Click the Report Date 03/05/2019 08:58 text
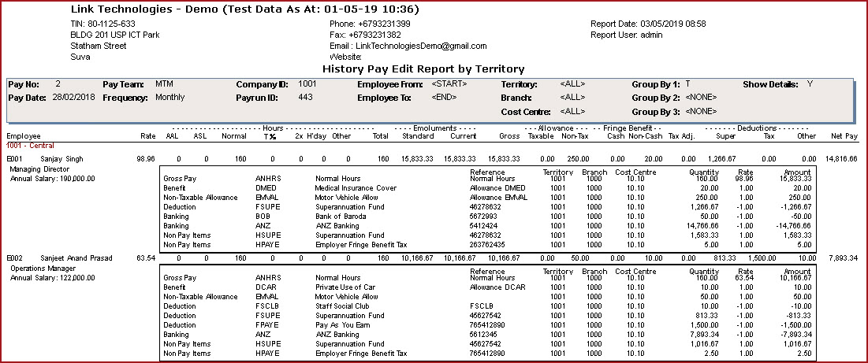The image size is (868, 363). tap(648, 24)
